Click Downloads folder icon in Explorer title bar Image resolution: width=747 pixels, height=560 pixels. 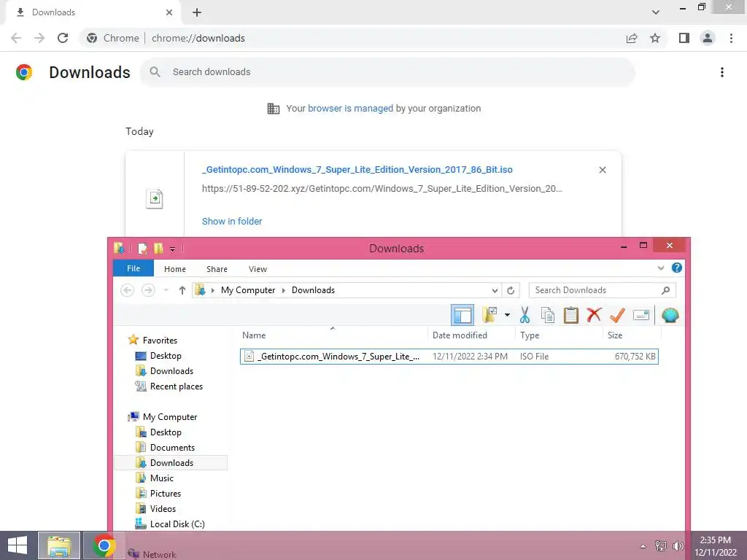(x=119, y=248)
